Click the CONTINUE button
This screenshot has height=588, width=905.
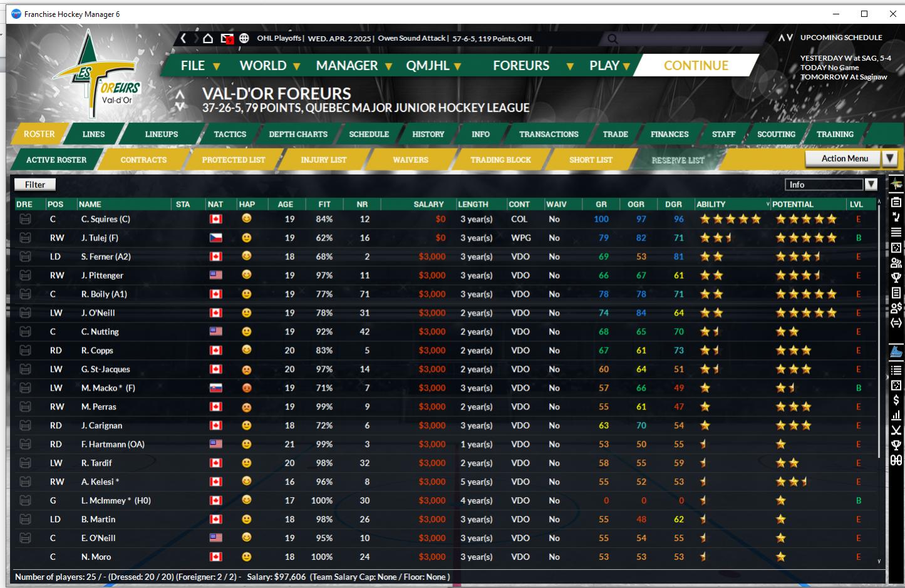point(696,66)
